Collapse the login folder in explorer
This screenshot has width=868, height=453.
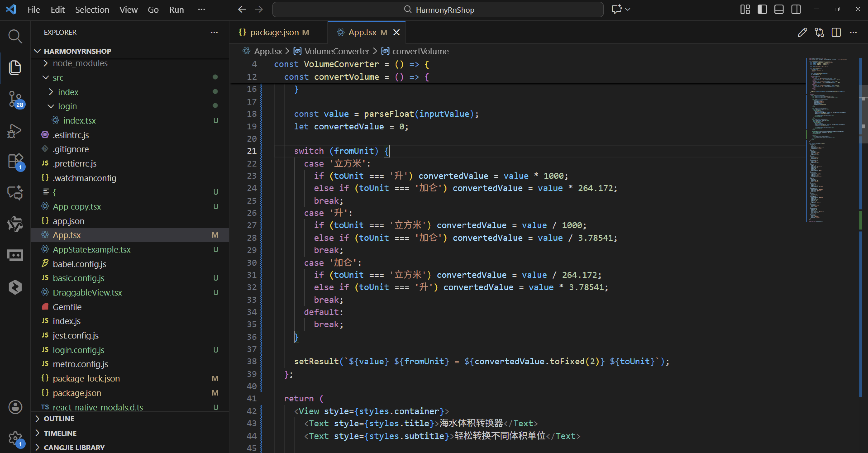pos(67,106)
